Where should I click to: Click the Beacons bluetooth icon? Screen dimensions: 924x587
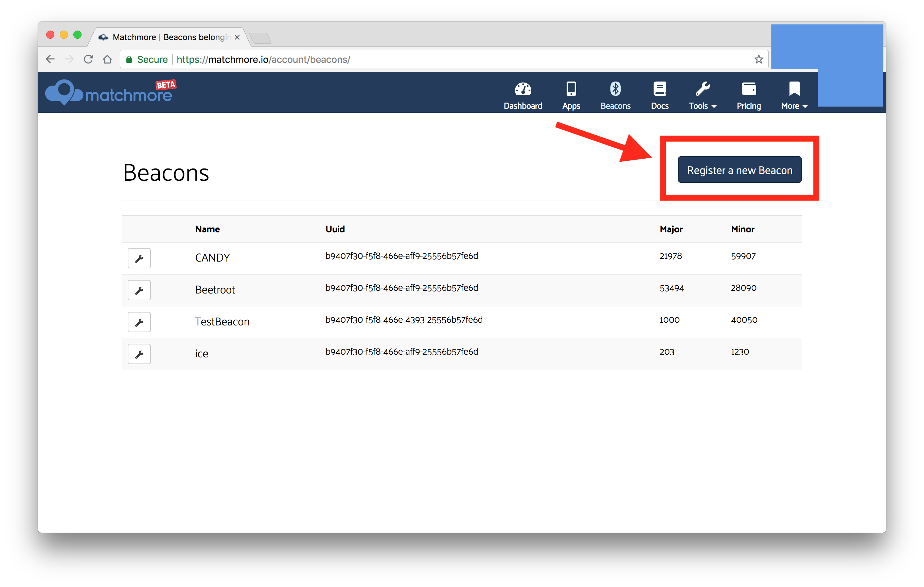[x=615, y=89]
